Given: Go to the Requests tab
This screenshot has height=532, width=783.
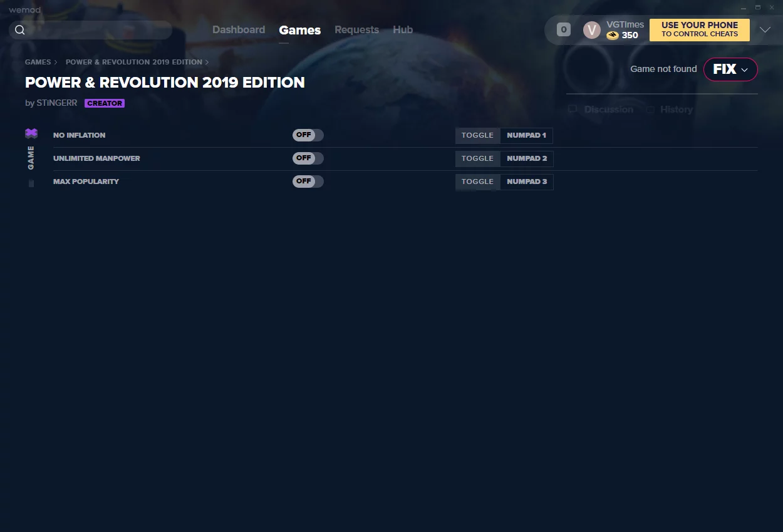Looking at the screenshot, I should pos(356,30).
